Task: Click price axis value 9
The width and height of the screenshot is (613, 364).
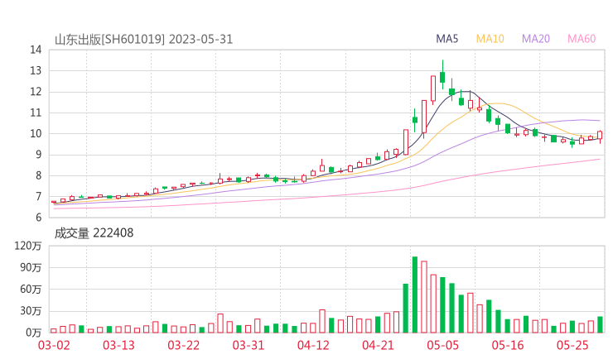Action: click(38, 155)
